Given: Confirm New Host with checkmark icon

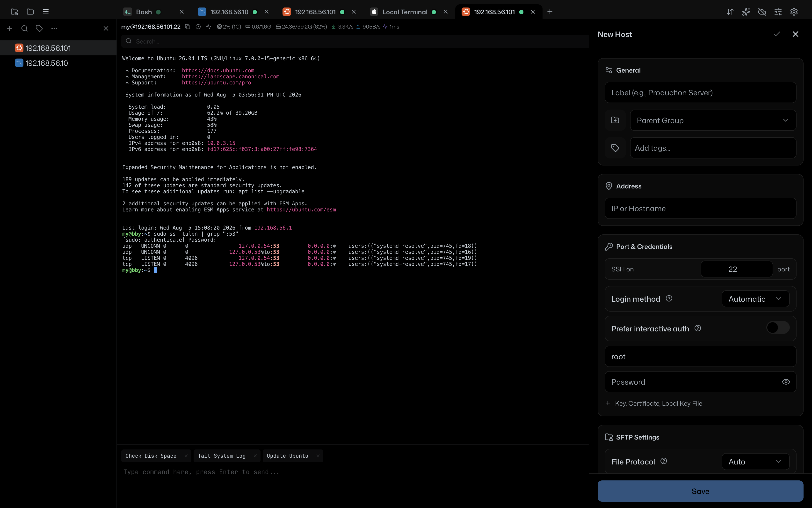Looking at the screenshot, I should click(777, 34).
